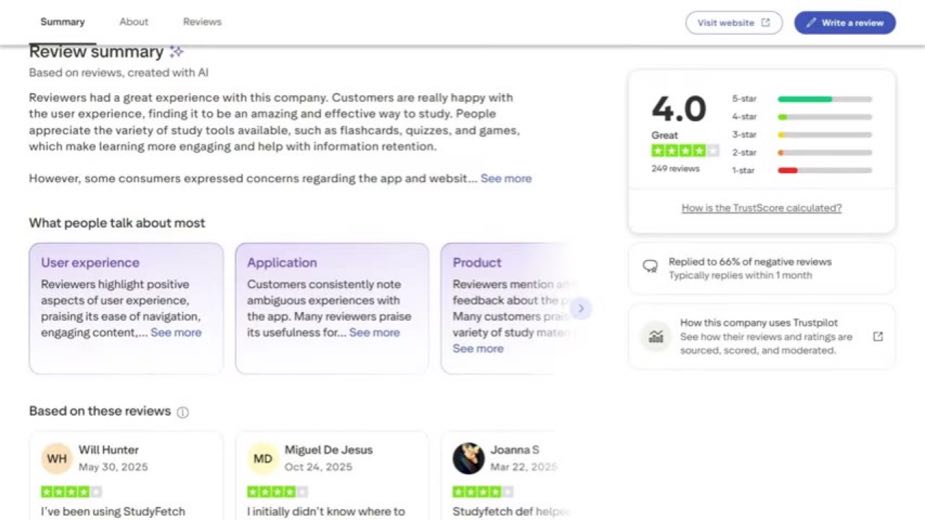Click Joanna S profile photo
Image resolution: width=925 pixels, height=520 pixels.
click(468, 459)
